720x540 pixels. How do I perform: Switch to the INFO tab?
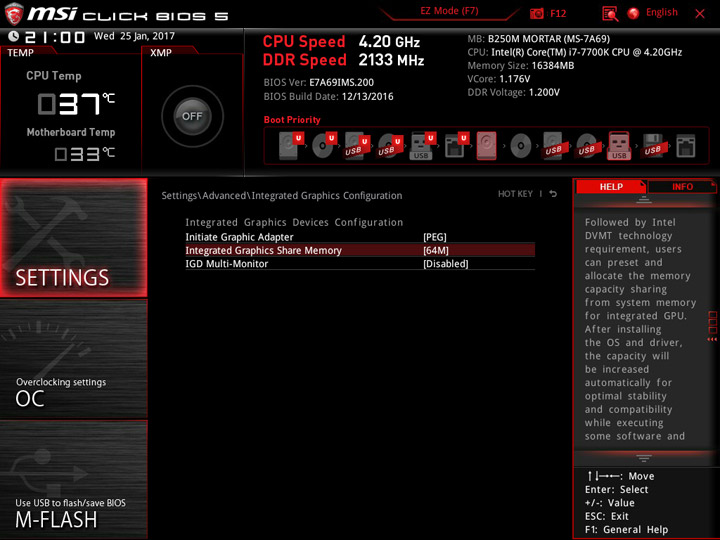point(682,186)
